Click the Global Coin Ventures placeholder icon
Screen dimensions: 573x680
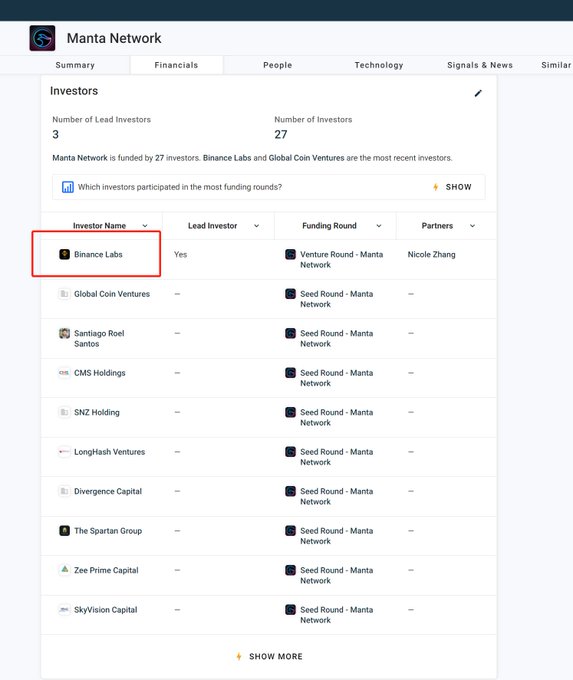(64, 294)
